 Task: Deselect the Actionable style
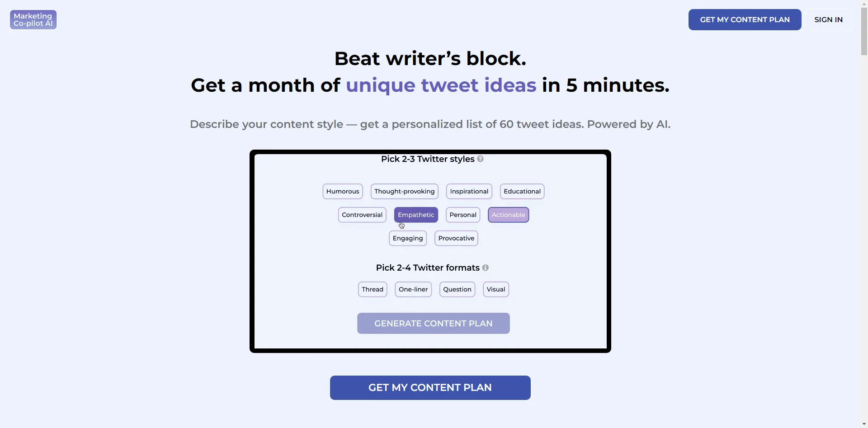click(508, 215)
